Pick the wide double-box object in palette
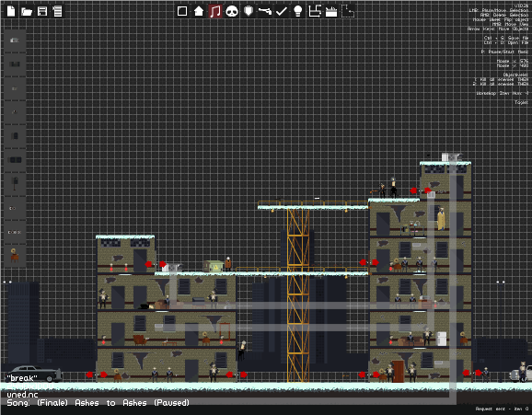Screen dimensions: 532x415 [x=15, y=160]
